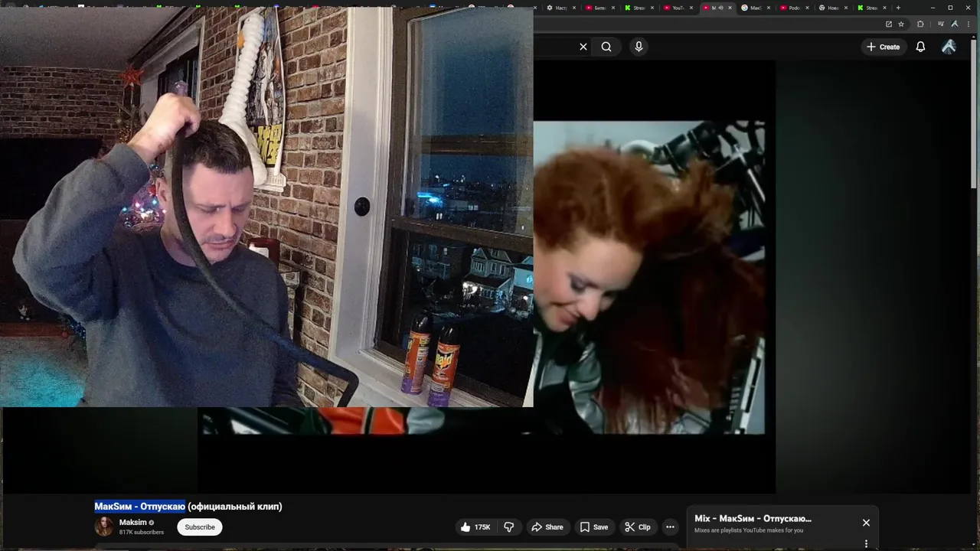Open the YouTube notifications bell
Viewport: 980px width, 551px height.
920,47
